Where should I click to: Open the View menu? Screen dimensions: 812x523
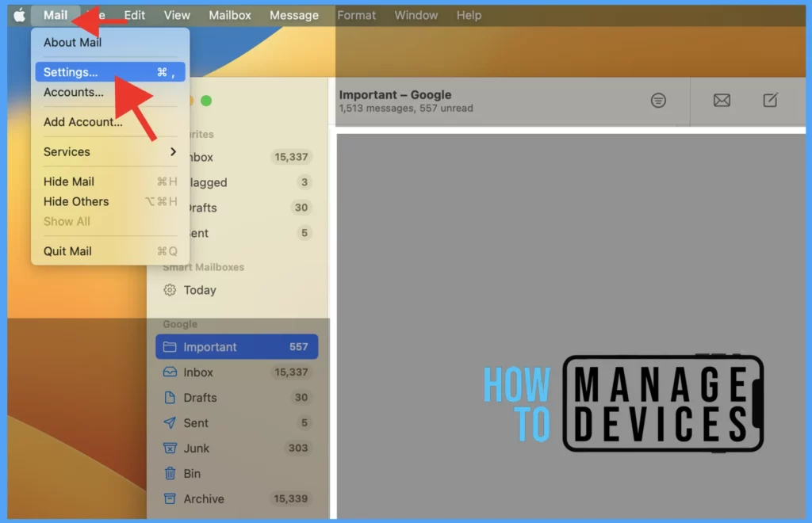[x=177, y=16]
